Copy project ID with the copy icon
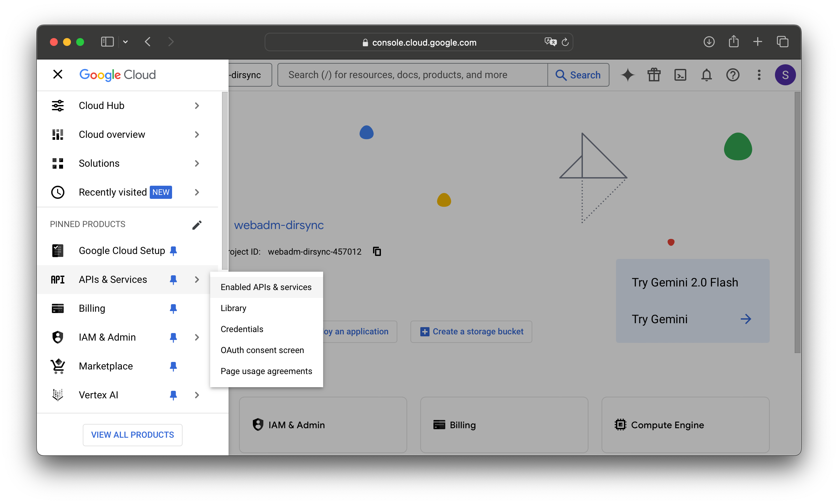 tap(377, 251)
